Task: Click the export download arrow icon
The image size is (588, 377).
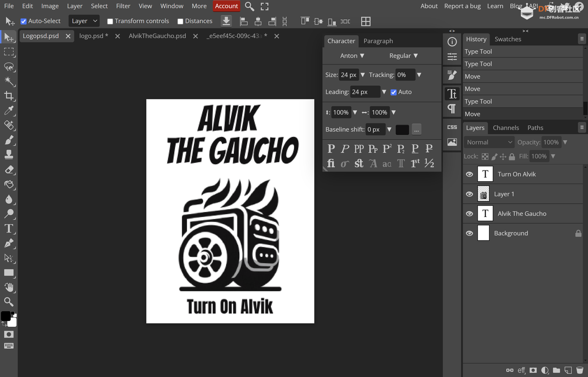Action: pyautogui.click(x=226, y=21)
